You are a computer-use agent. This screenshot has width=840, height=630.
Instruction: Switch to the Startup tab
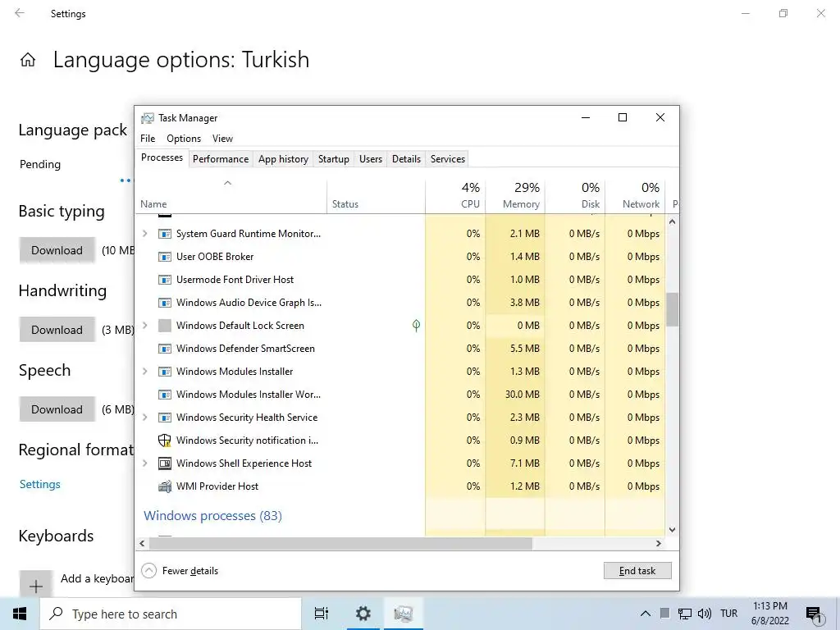point(334,159)
